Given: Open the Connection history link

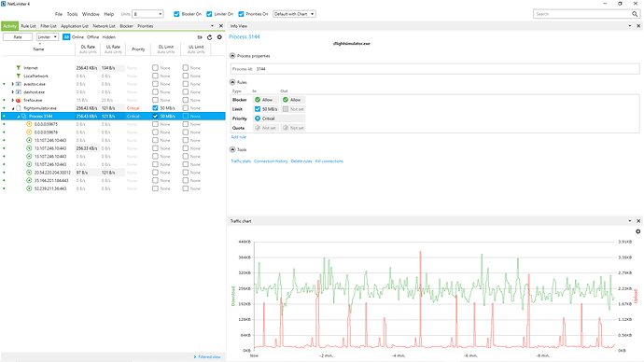Looking at the screenshot, I should (271, 161).
